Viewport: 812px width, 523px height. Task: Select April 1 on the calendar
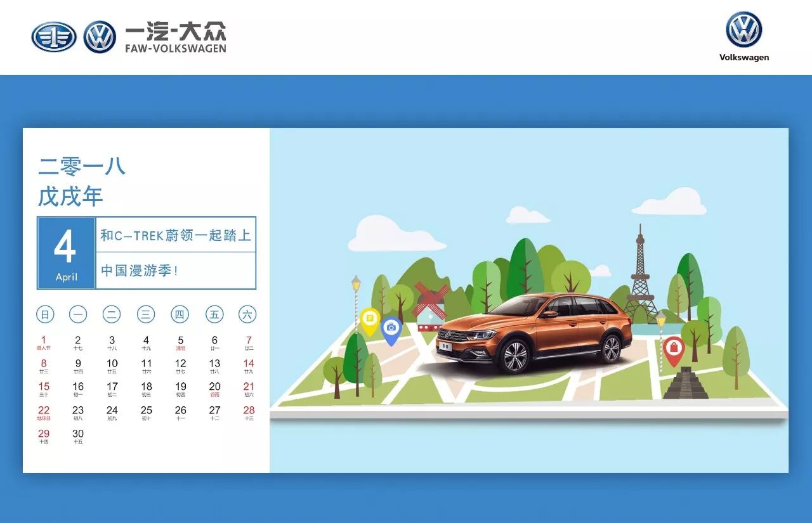pos(44,342)
